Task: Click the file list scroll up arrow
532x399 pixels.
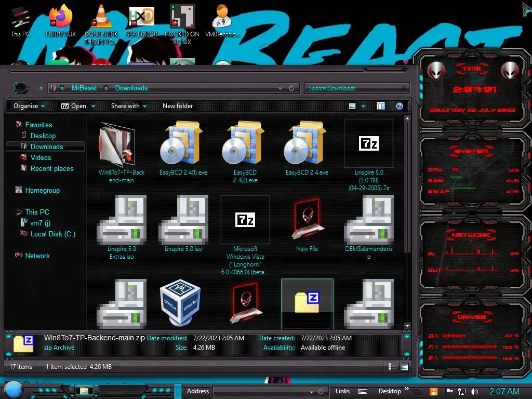Action: coord(407,118)
